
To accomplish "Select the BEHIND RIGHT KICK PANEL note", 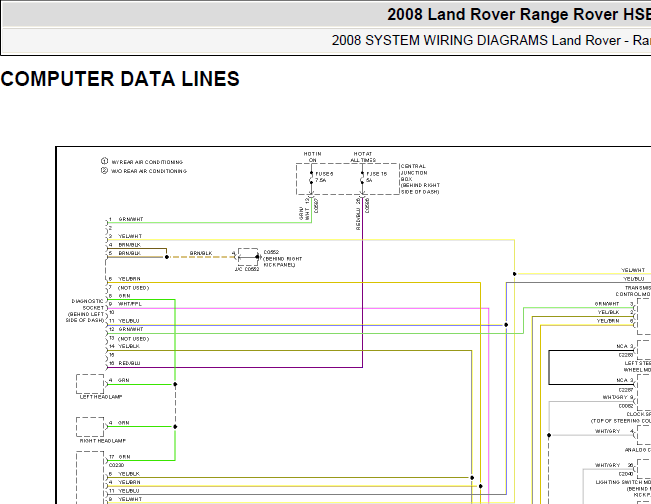I will click(283, 262).
